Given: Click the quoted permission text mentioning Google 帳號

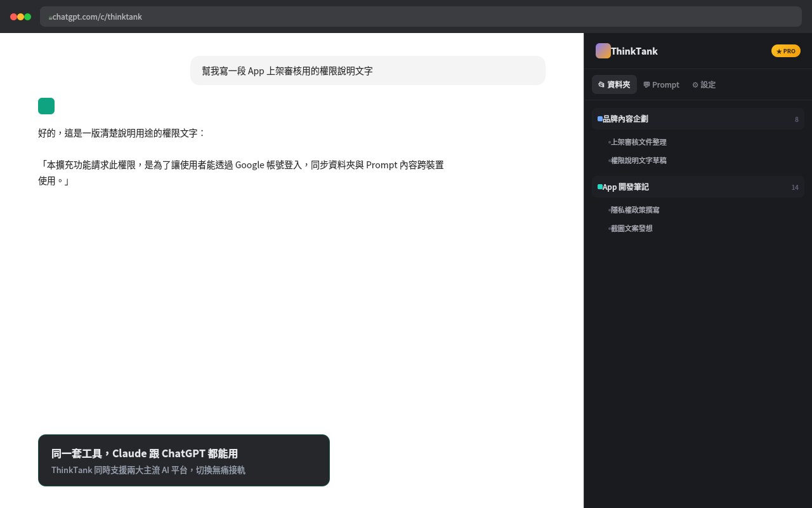Looking at the screenshot, I should click(x=241, y=173).
